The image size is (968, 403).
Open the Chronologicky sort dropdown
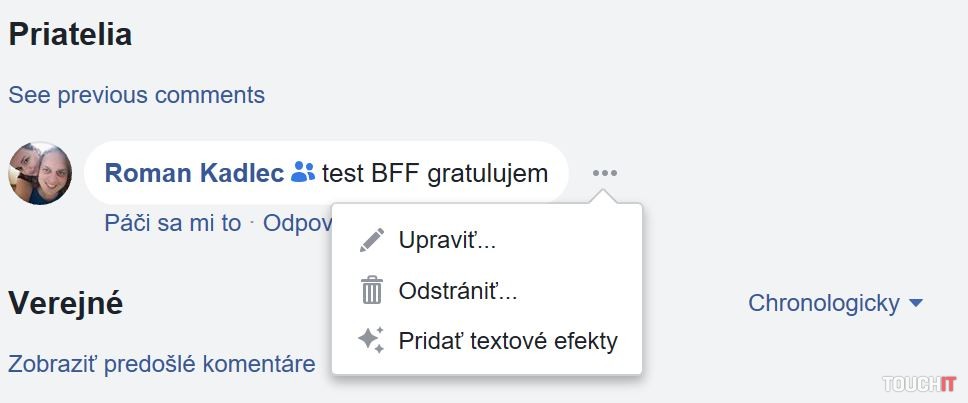tap(824, 303)
